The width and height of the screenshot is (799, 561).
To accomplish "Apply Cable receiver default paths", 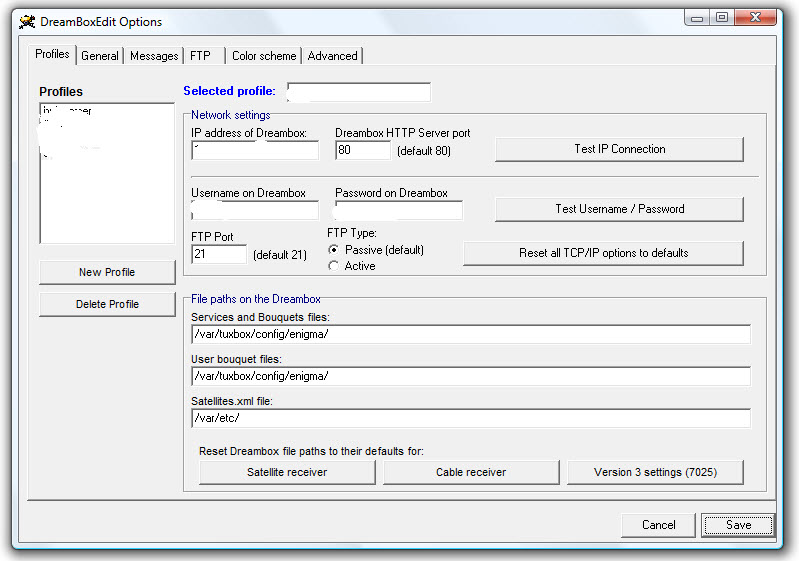I will [x=471, y=472].
